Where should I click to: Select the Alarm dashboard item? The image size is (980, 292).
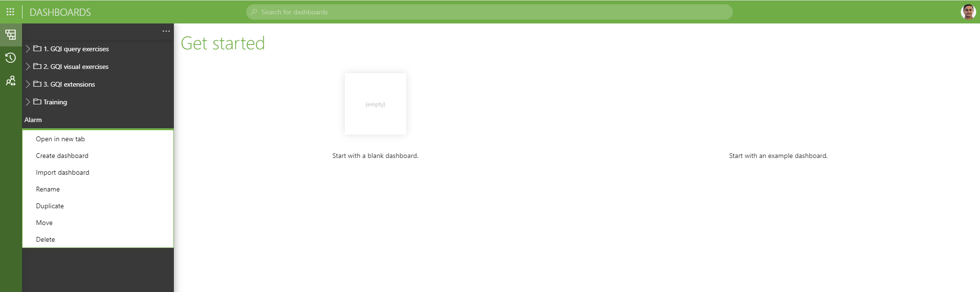click(98, 120)
